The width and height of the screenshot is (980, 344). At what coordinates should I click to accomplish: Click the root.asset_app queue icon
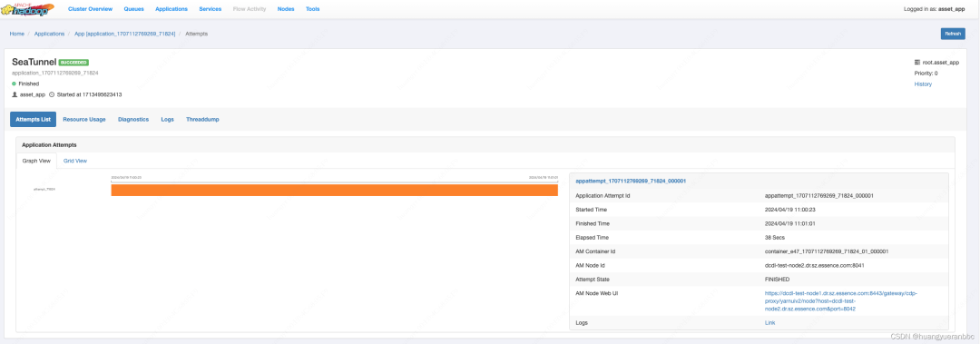(x=916, y=63)
